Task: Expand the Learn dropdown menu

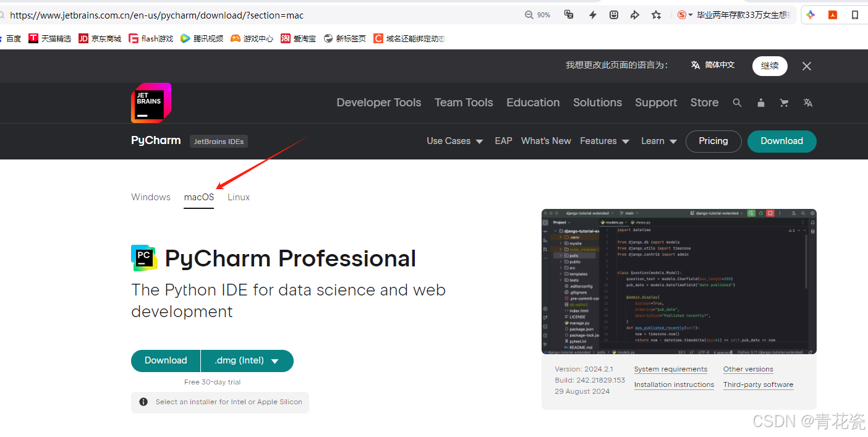Action: coord(659,141)
